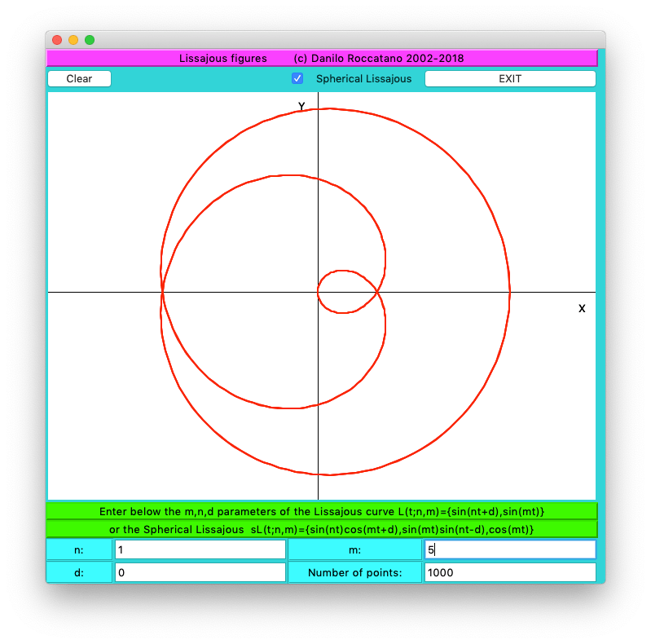The image size is (651, 644).
Task: Minimize the window using the yellow button
Action: coord(73,40)
